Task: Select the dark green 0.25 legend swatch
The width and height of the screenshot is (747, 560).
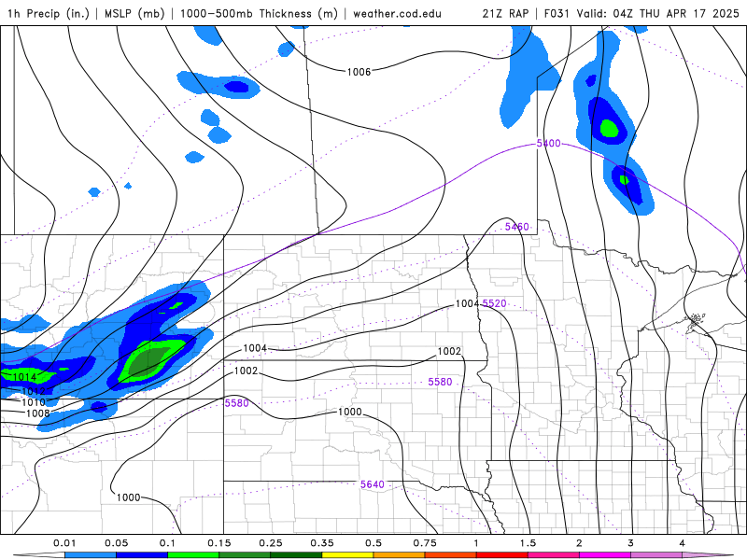Action: [296, 555]
